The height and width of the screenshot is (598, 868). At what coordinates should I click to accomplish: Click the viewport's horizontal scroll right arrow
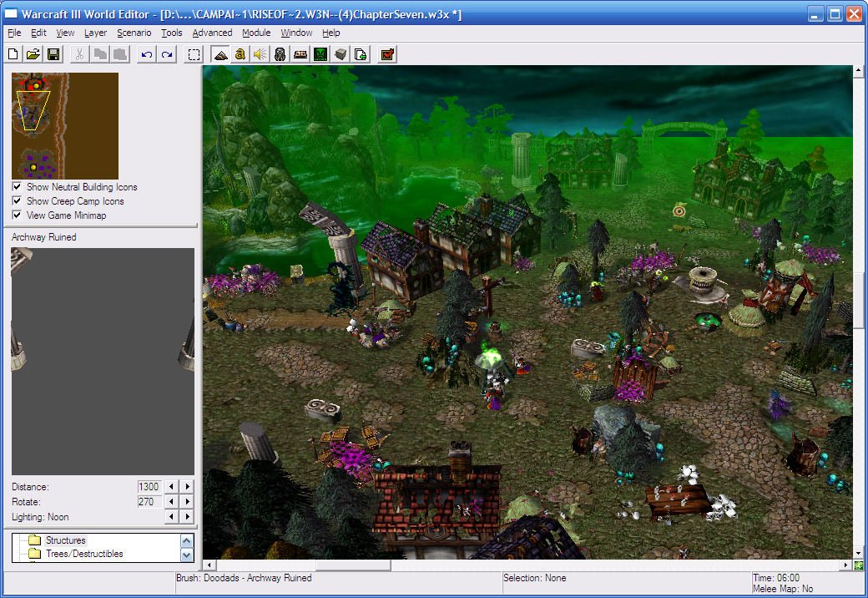coord(846,565)
